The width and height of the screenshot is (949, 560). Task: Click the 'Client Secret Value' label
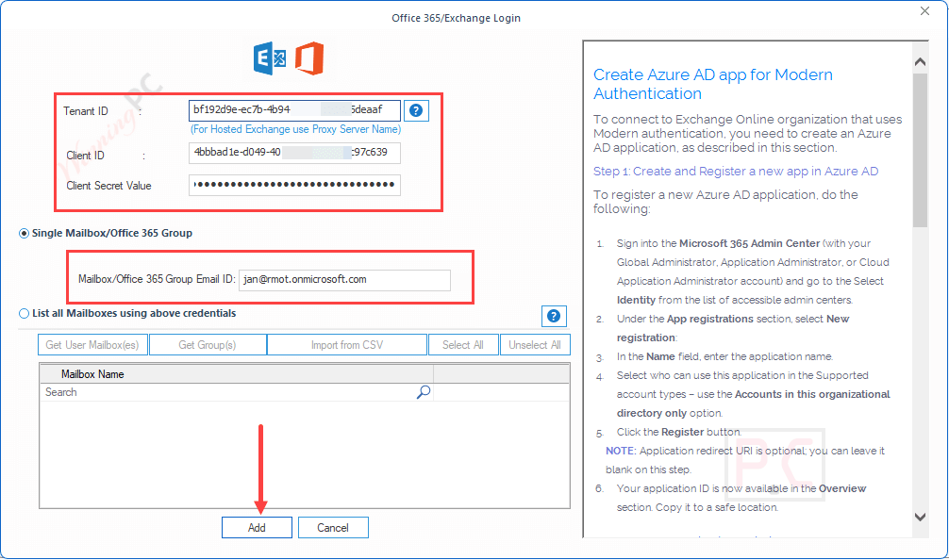tap(108, 186)
